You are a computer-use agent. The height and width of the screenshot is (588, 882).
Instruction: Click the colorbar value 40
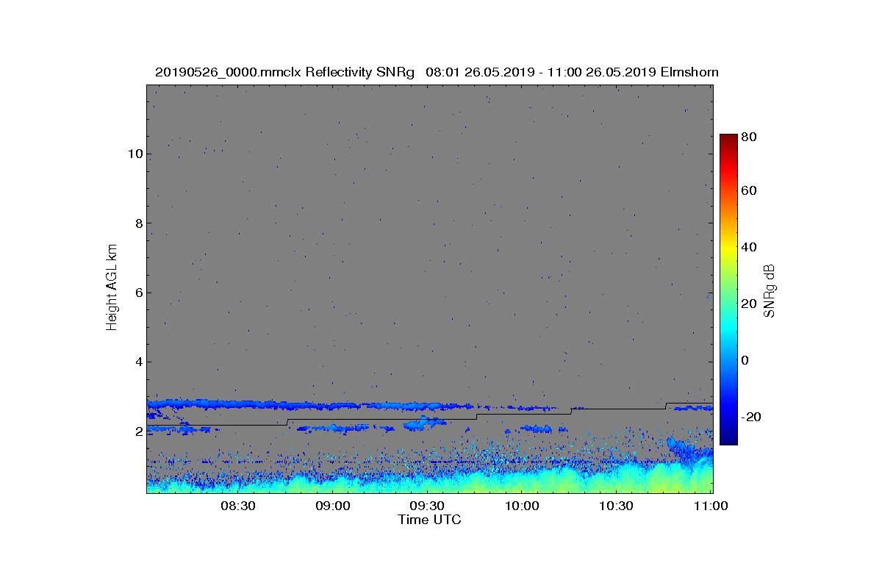coord(750,247)
